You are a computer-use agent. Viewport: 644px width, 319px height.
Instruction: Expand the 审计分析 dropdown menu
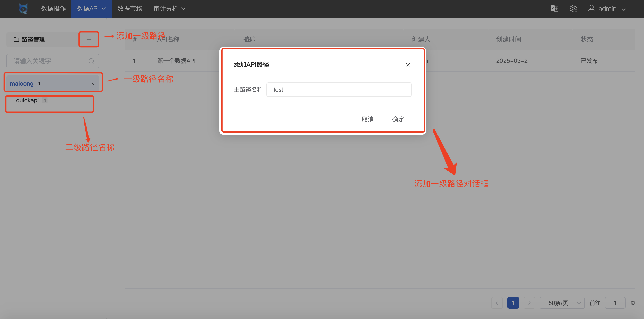coord(169,9)
